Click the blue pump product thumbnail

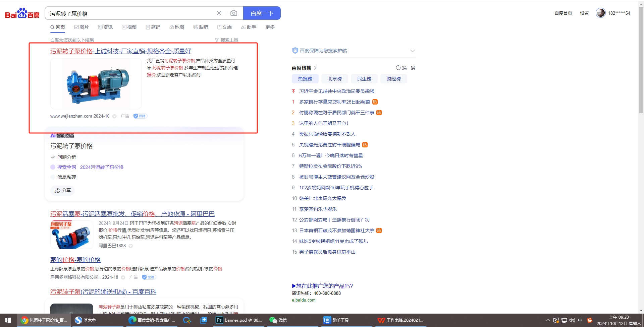point(96,84)
